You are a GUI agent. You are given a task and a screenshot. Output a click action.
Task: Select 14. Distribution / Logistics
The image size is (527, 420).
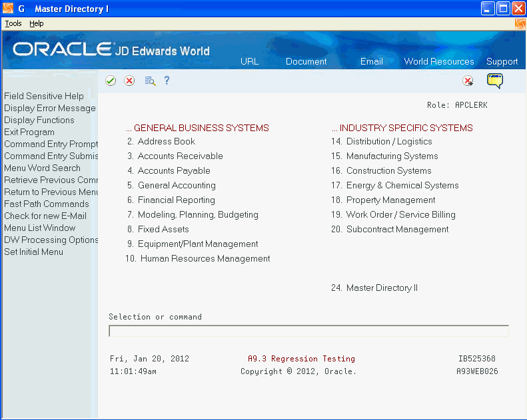coord(382,141)
